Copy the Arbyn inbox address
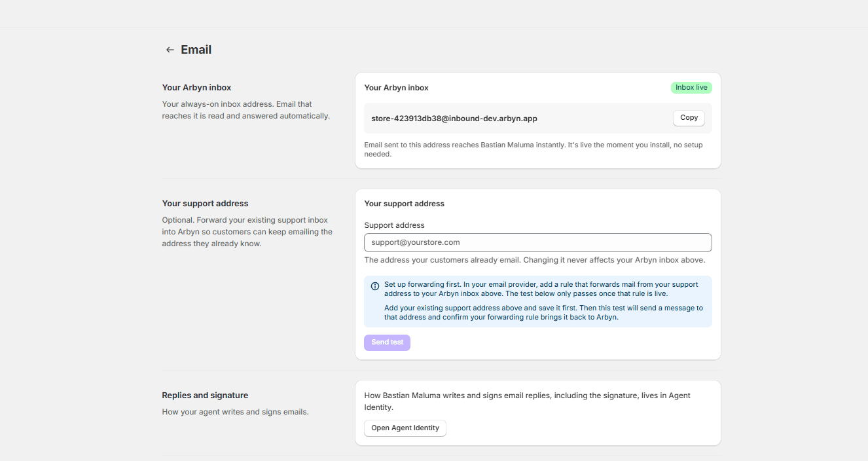Screen dimensions: 868x461 pyautogui.click(x=689, y=118)
